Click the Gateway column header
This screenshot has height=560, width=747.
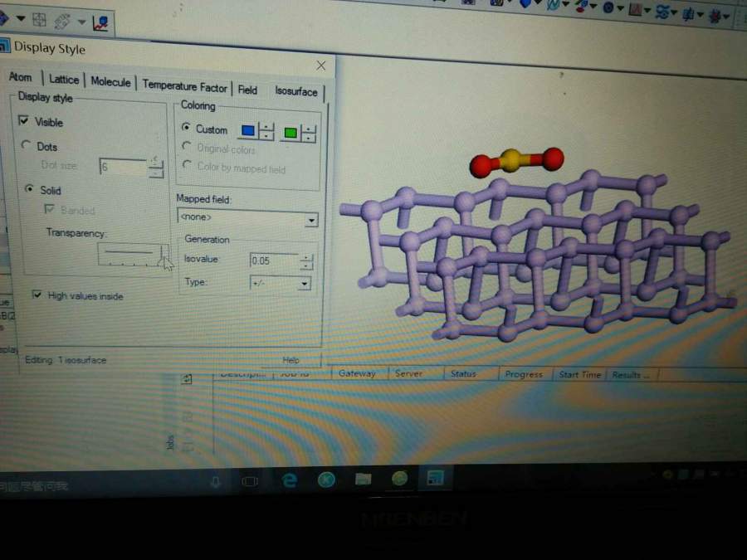[x=357, y=374]
